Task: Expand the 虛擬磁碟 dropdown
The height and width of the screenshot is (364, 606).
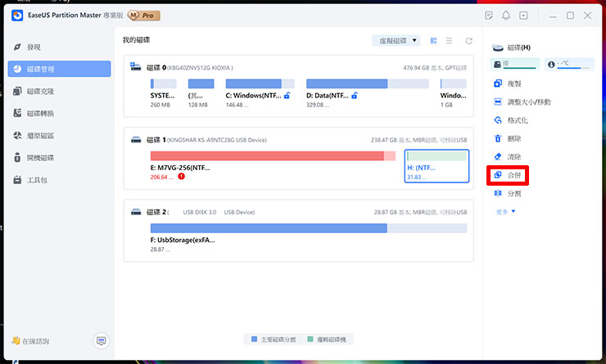Action: [396, 41]
